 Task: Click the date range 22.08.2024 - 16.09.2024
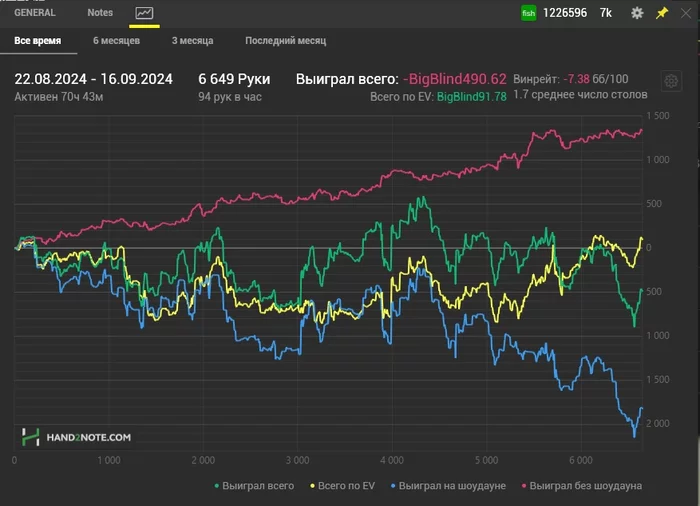pos(93,79)
